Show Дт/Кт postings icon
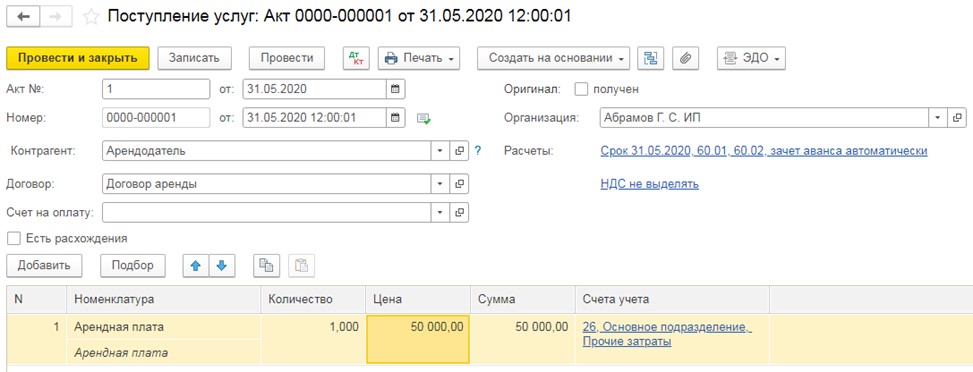 [x=356, y=58]
